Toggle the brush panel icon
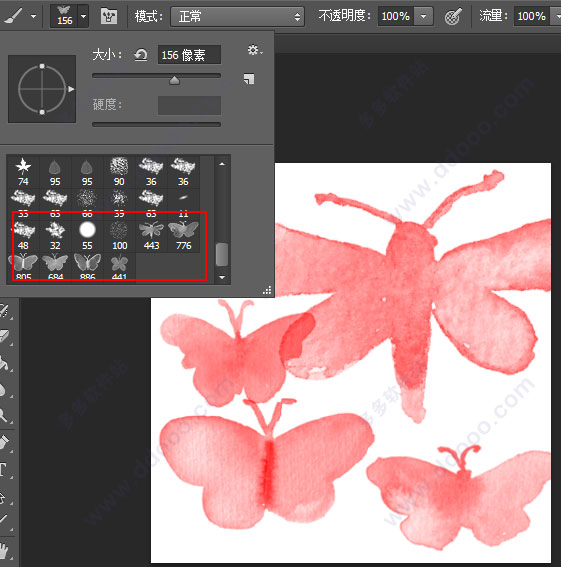The height and width of the screenshot is (567, 561). click(x=109, y=16)
